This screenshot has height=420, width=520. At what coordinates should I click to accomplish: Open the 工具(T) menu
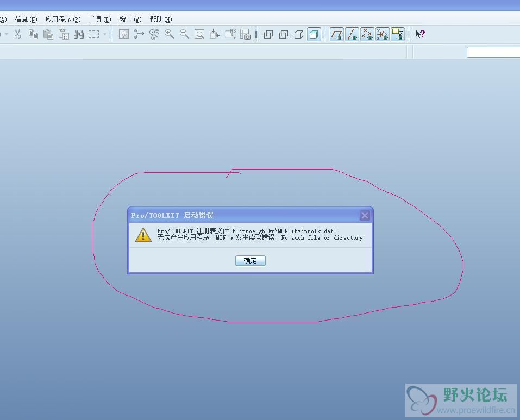point(100,20)
